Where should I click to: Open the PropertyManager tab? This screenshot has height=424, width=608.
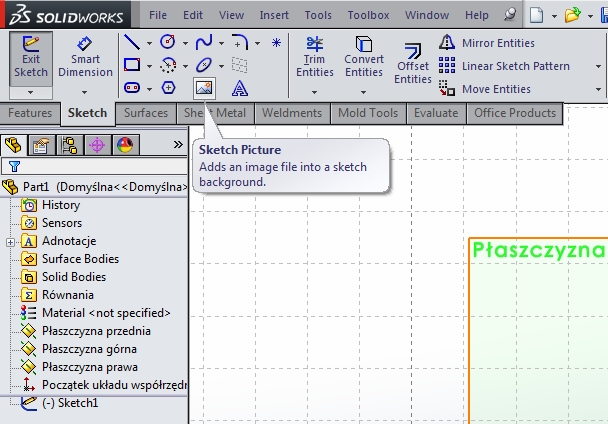tap(41, 145)
